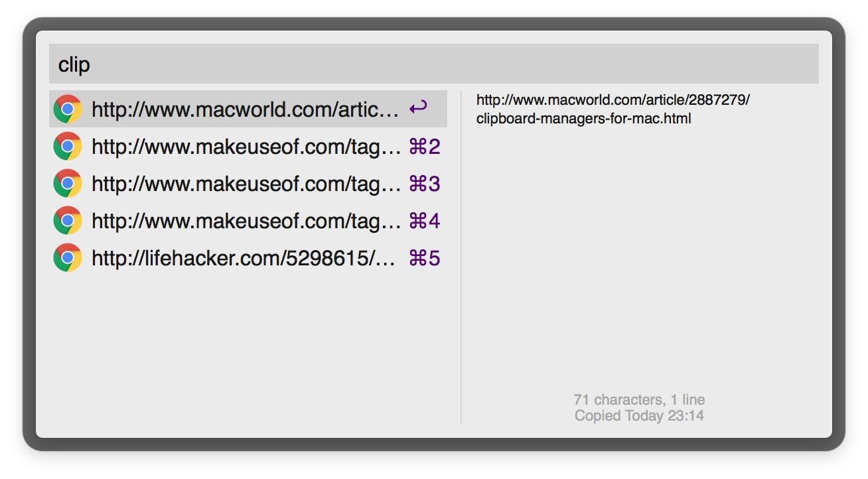Click the full macworld URL in the preview pane
Viewport: 868px width, 479px height.
tap(613, 109)
